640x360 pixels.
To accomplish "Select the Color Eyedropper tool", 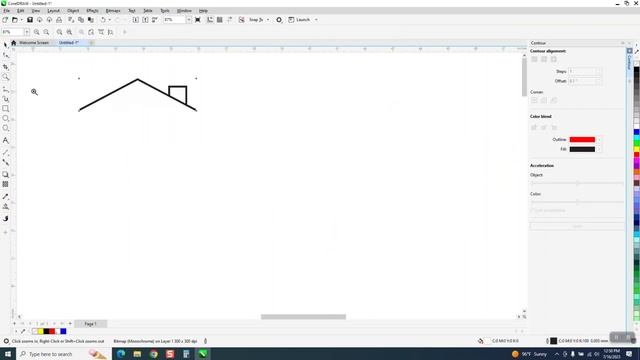I will [x=6, y=196].
